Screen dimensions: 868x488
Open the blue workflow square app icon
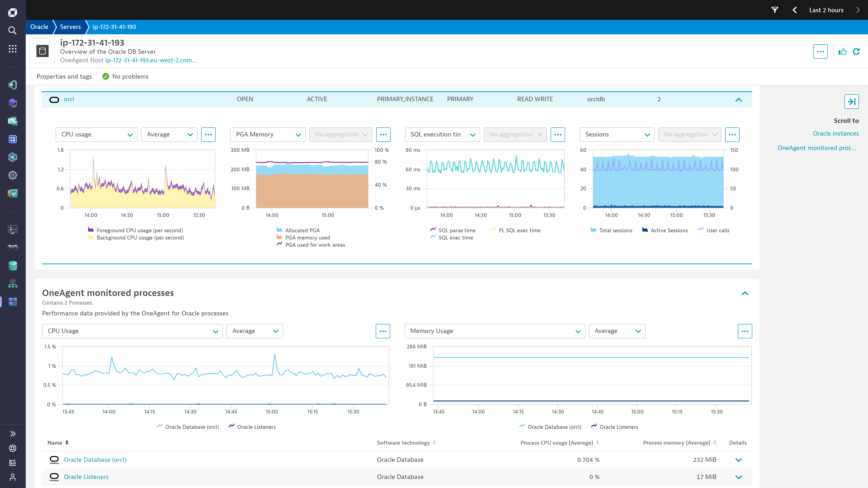pyautogui.click(x=12, y=139)
